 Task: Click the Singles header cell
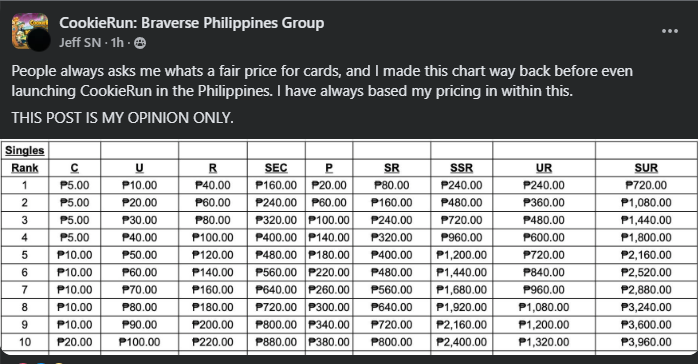(x=24, y=150)
